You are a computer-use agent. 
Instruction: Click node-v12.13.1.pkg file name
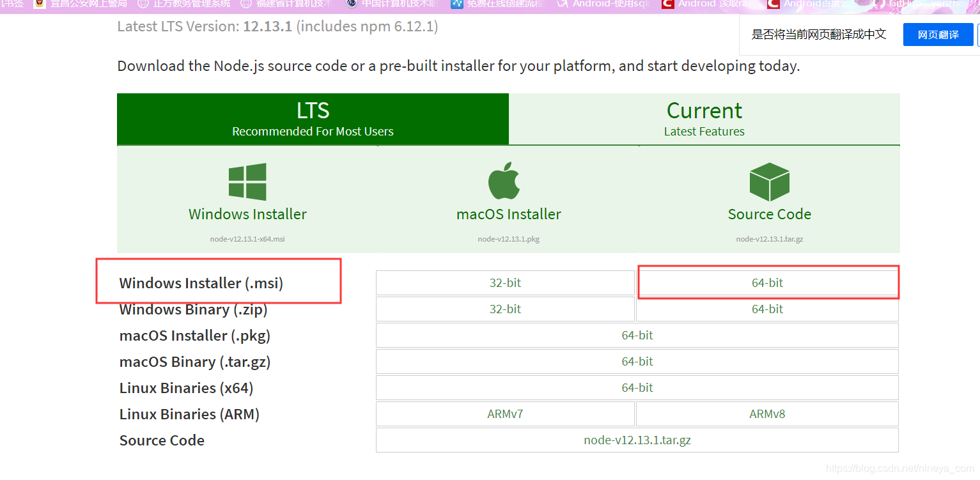tap(509, 239)
